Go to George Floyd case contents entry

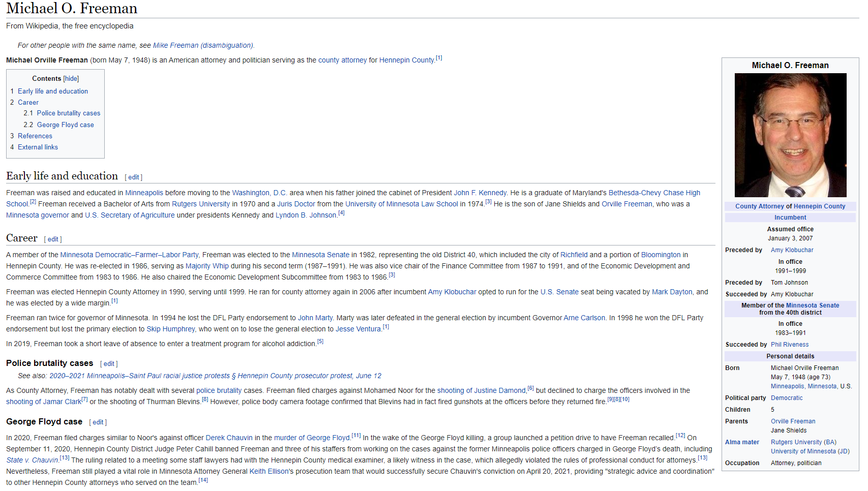pos(66,125)
